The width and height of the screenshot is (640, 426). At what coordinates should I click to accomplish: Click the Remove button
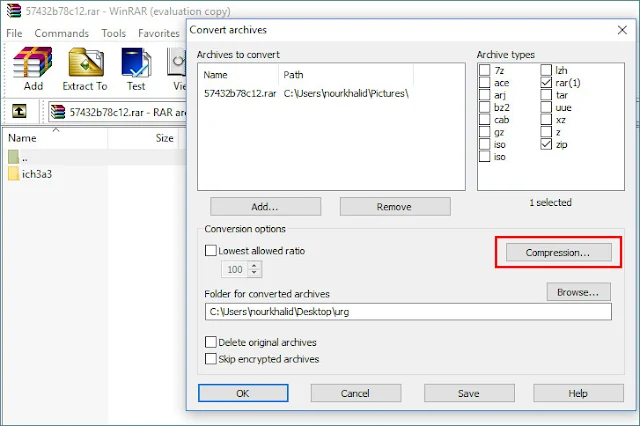(x=395, y=206)
